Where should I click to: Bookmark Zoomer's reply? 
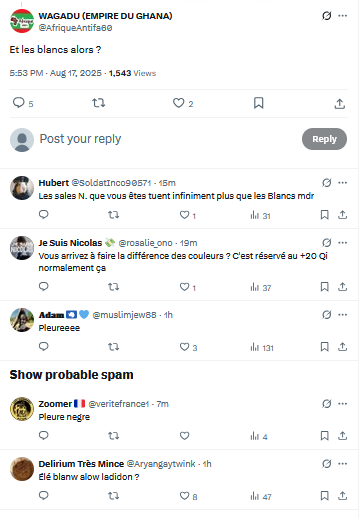click(x=325, y=436)
